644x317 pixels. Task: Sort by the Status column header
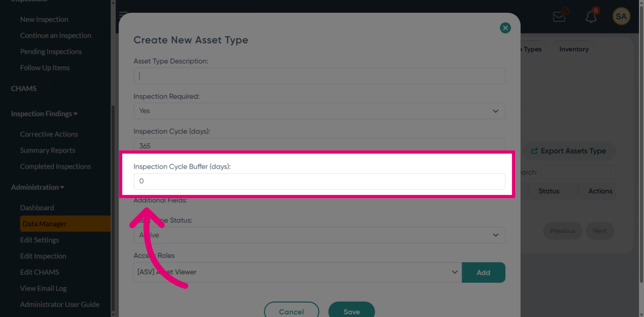click(x=549, y=191)
